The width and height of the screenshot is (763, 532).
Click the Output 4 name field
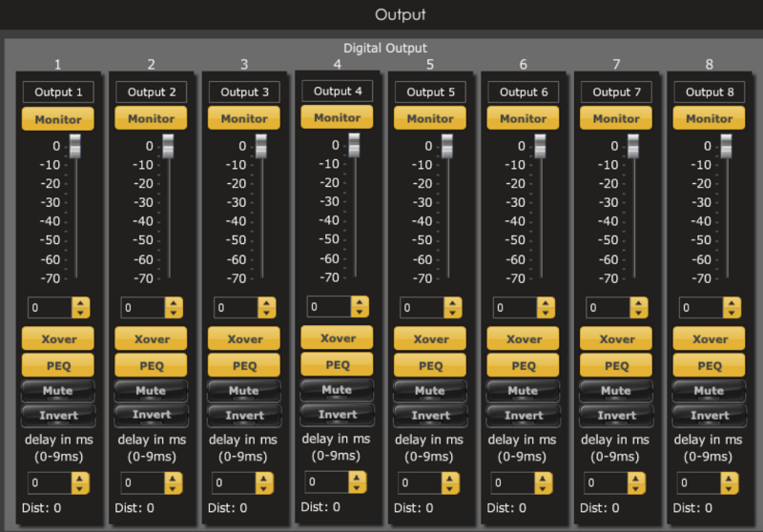pyautogui.click(x=337, y=92)
